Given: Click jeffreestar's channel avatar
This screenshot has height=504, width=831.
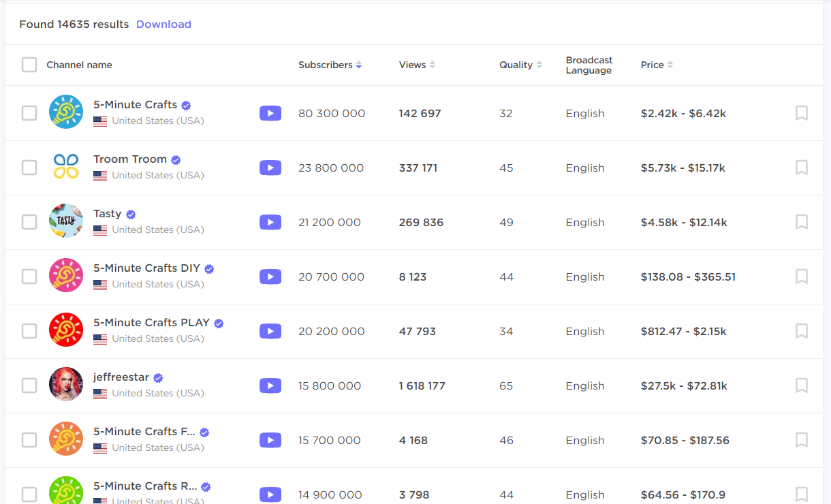Looking at the screenshot, I should pyautogui.click(x=66, y=385).
